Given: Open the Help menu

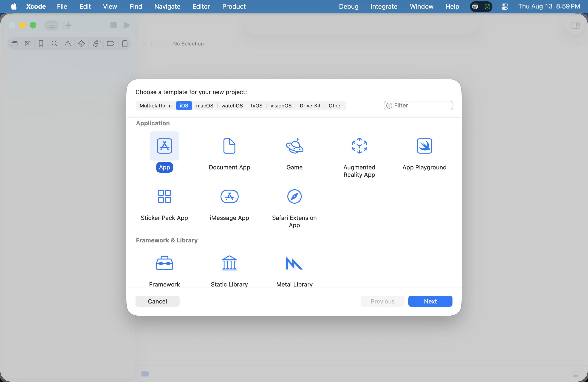Looking at the screenshot, I should [x=452, y=6].
